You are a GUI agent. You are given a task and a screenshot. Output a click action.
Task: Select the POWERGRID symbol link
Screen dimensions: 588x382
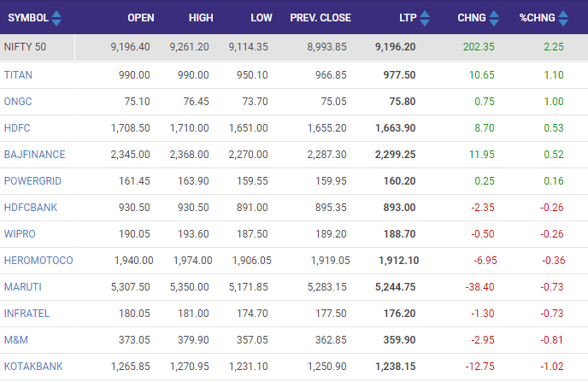(x=34, y=181)
